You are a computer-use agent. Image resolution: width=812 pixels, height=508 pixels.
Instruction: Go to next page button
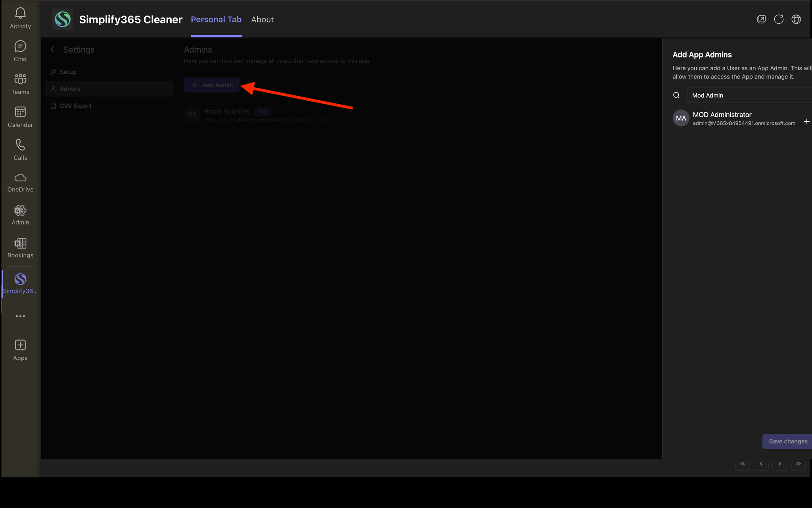point(780,464)
